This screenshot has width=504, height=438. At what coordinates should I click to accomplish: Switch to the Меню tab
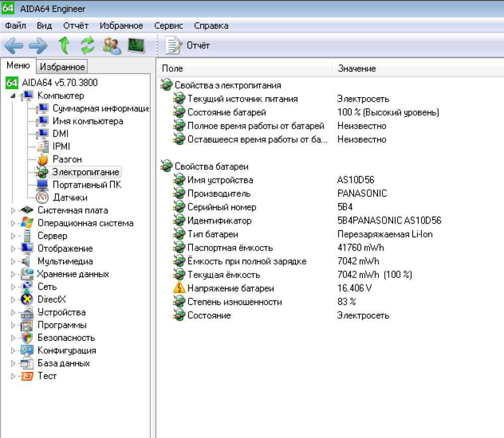tap(18, 65)
